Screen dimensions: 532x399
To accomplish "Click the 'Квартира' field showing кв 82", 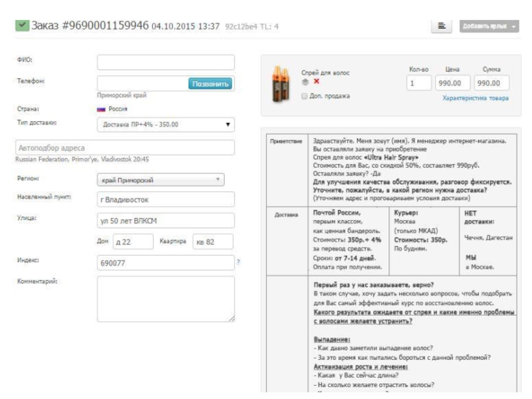I will [213, 241].
